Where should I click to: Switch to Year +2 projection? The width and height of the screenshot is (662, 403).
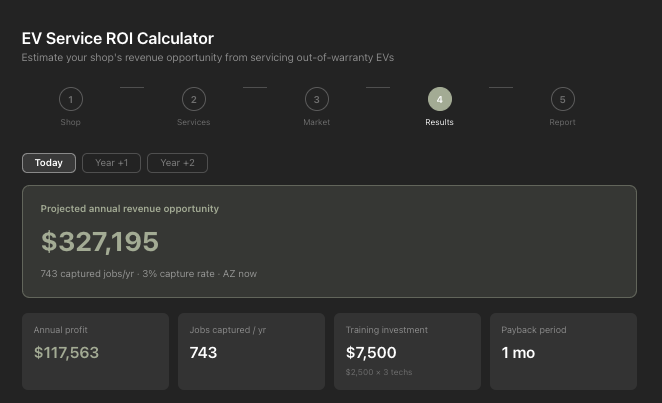[x=177, y=163]
